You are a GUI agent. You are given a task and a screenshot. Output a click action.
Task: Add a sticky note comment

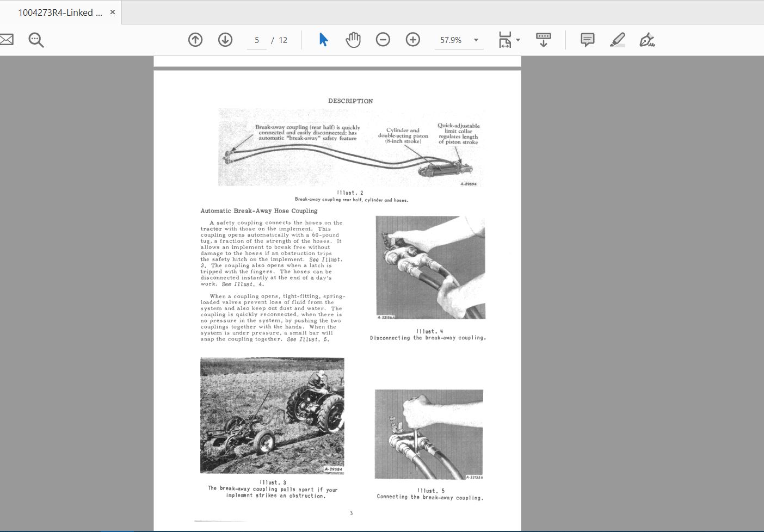(x=587, y=40)
